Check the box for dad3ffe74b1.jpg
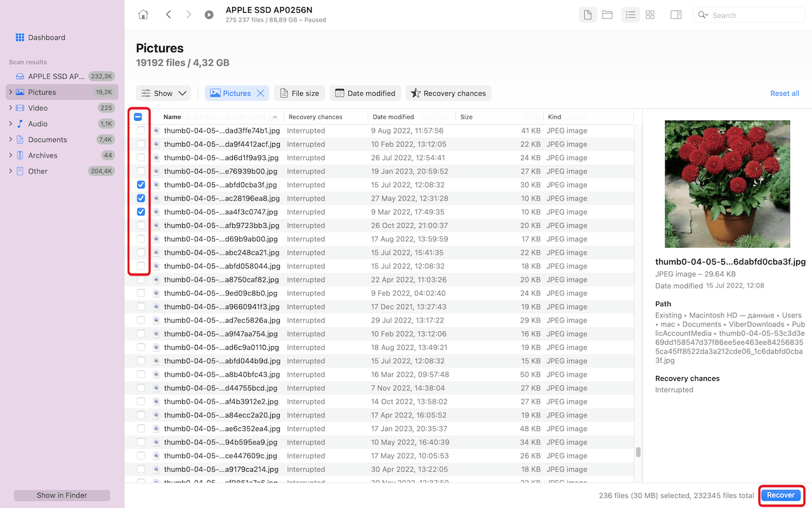Screen dimensions: 812x508 click(x=141, y=131)
